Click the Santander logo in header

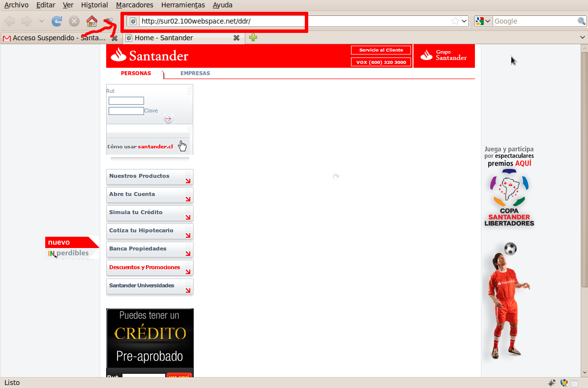149,55
